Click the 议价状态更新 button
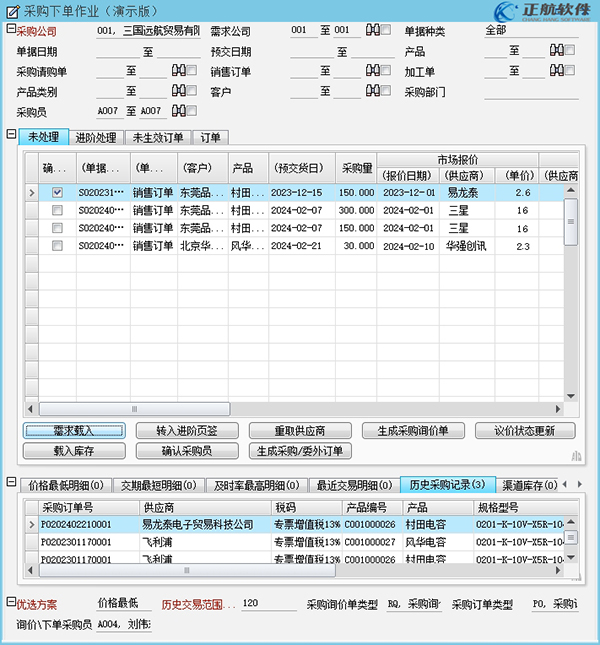600x645 pixels. 525,431
